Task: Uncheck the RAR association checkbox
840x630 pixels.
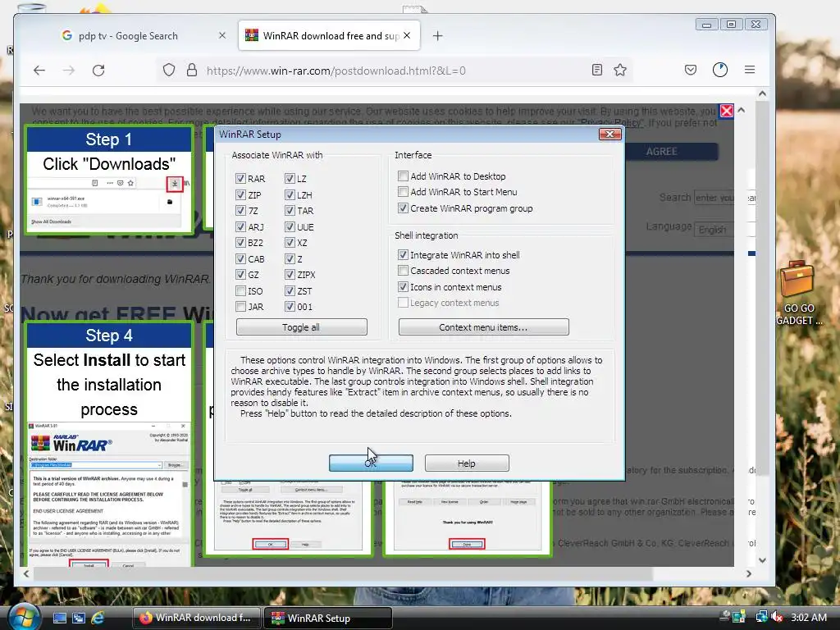Action: click(x=240, y=178)
